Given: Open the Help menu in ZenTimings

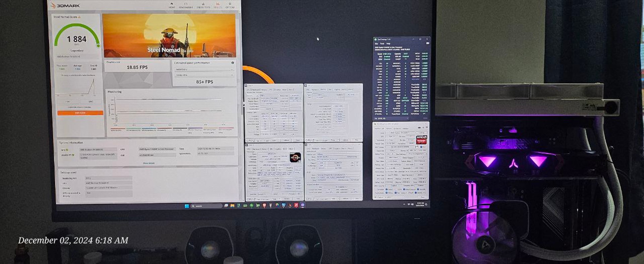Looking at the screenshot, I should [388, 43].
